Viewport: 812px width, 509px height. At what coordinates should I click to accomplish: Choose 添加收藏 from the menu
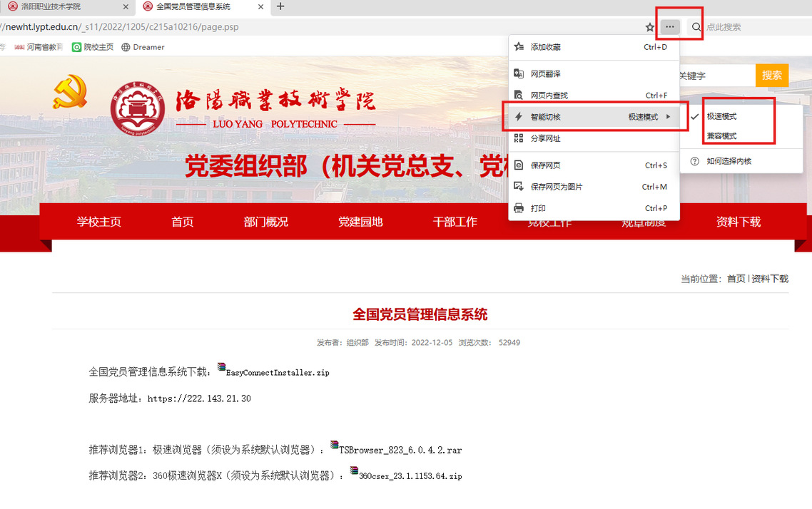tap(545, 47)
